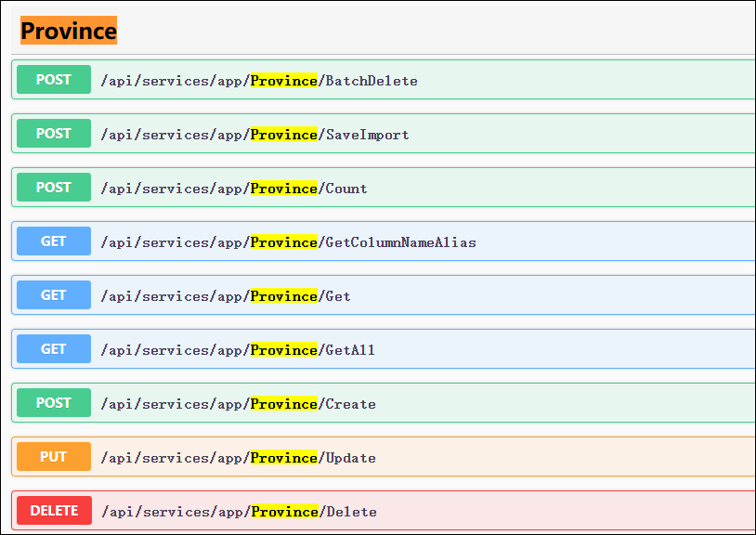The width and height of the screenshot is (756, 535).
Task: Expand the /api/services/app/Province/Update endpoint path
Action: point(238,458)
